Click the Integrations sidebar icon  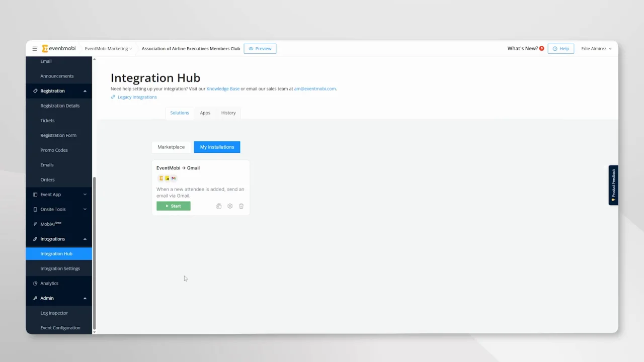point(35,239)
